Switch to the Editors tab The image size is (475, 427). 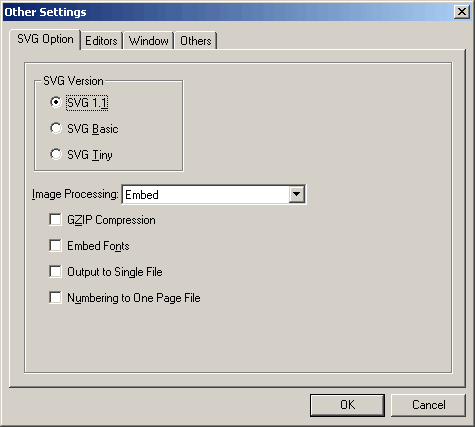101,41
